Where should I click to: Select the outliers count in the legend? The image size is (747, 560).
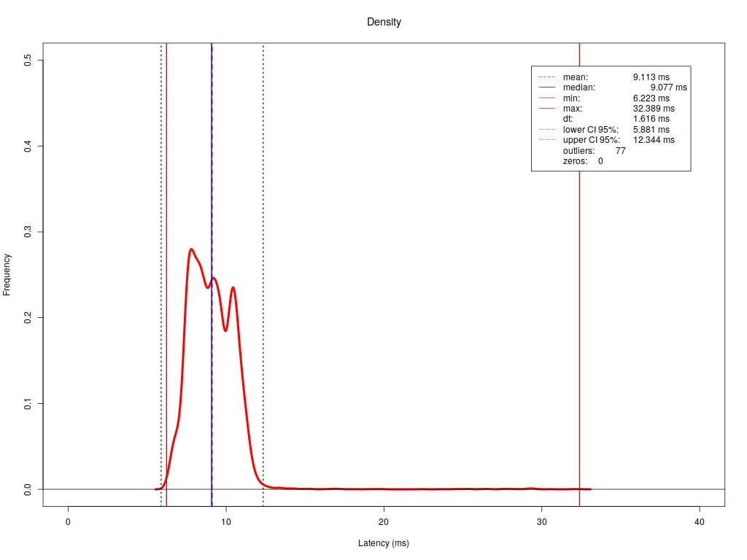pos(620,150)
